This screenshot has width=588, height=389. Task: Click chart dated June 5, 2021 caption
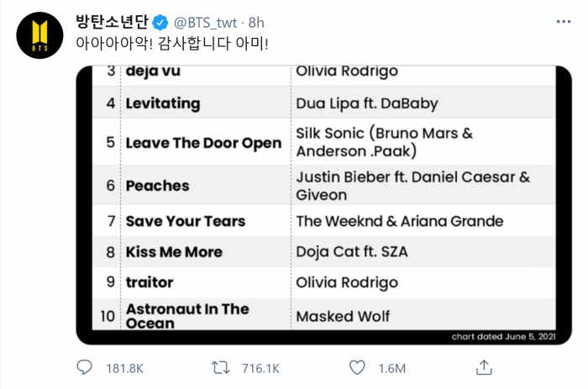click(x=504, y=337)
